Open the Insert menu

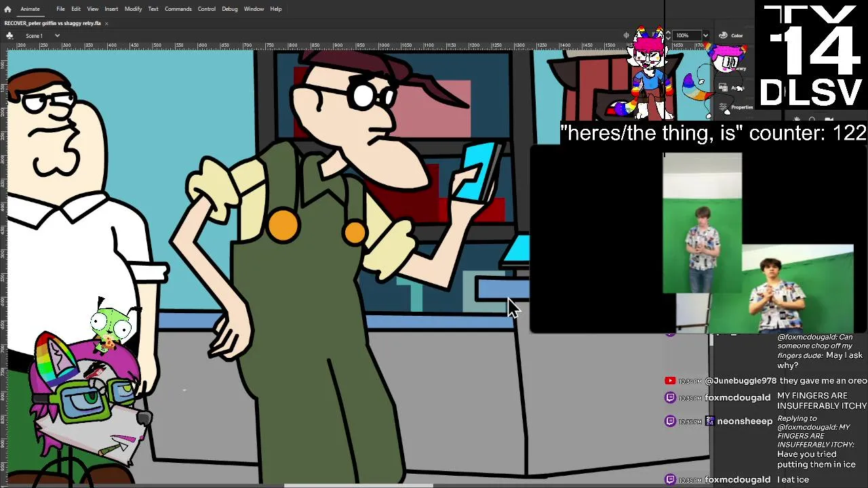point(111,9)
